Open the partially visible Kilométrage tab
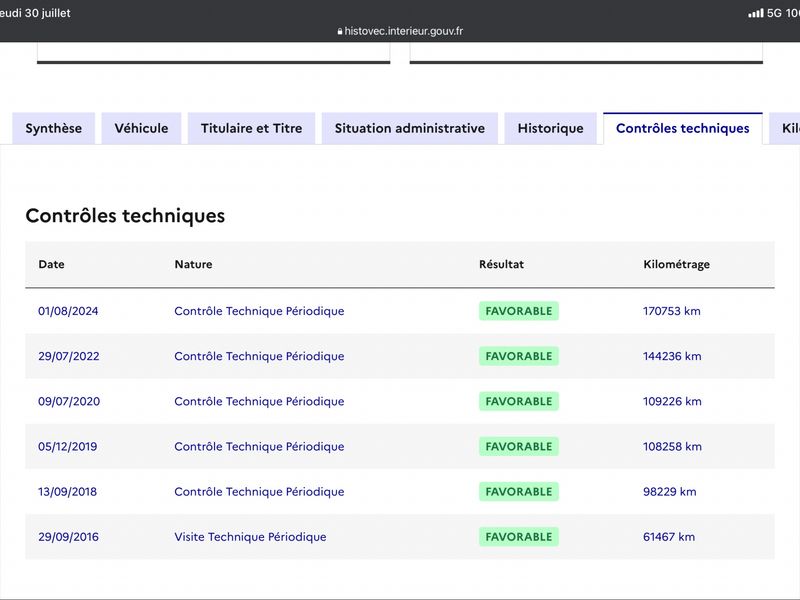 pyautogui.click(x=786, y=129)
